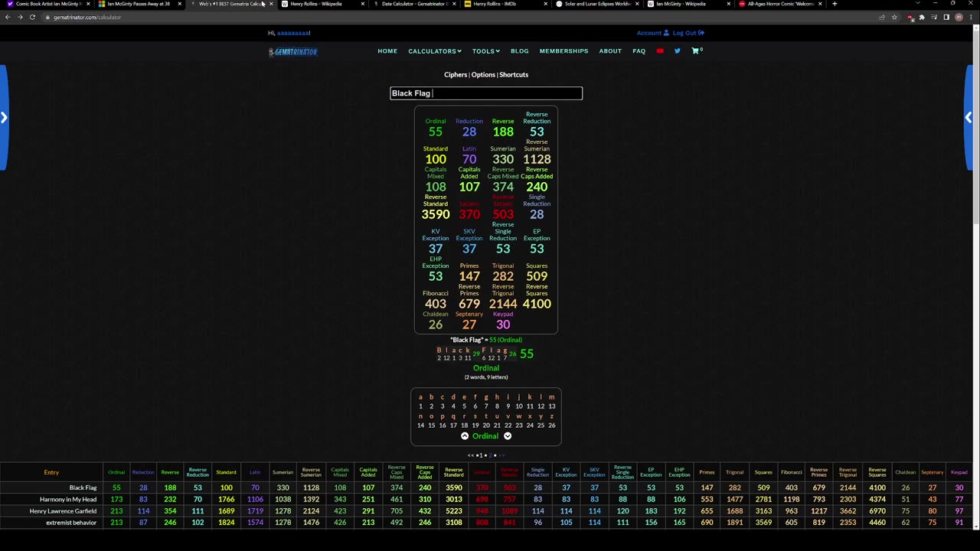Open browser extensions puzzle icon
Screen dimensions: 980x551
pyautogui.click(x=922, y=17)
